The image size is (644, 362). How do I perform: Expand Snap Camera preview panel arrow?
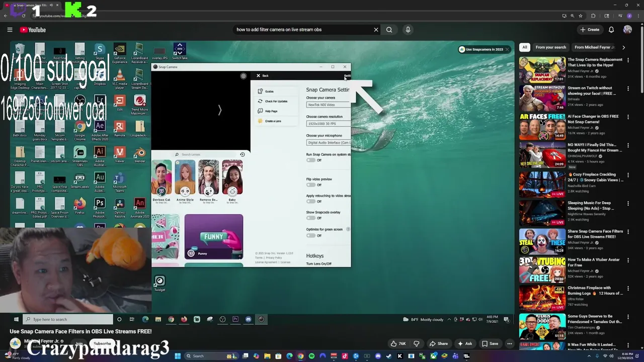pos(219,110)
